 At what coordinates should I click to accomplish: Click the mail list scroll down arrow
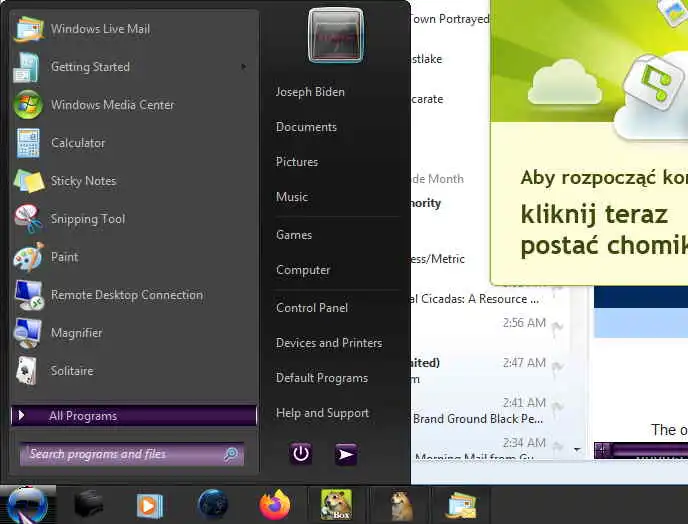(577, 449)
